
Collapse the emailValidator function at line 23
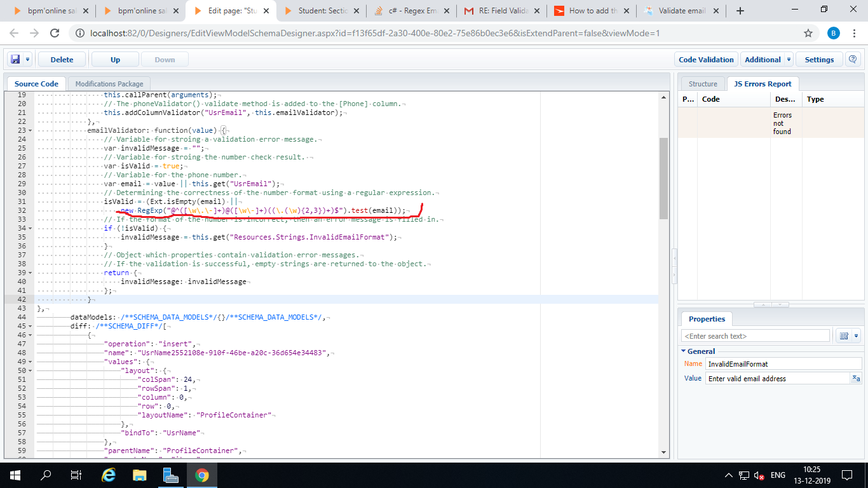[31, 130]
